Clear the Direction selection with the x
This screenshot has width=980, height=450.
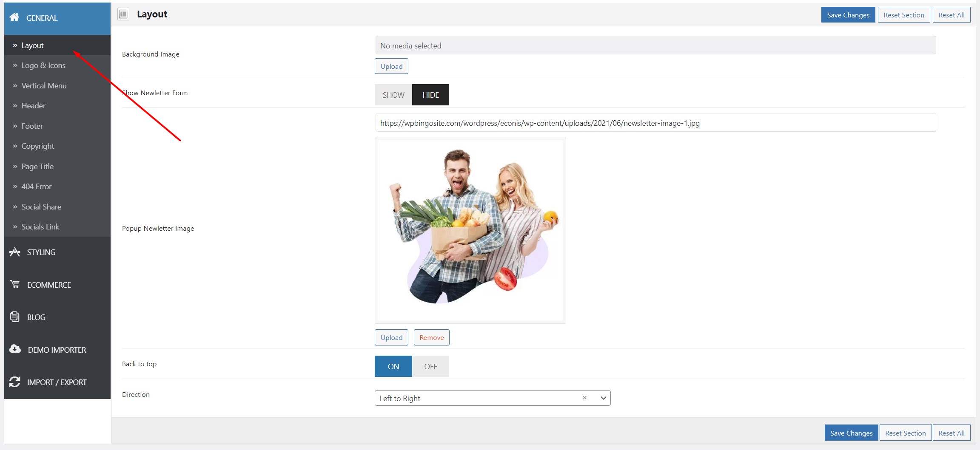(584, 398)
